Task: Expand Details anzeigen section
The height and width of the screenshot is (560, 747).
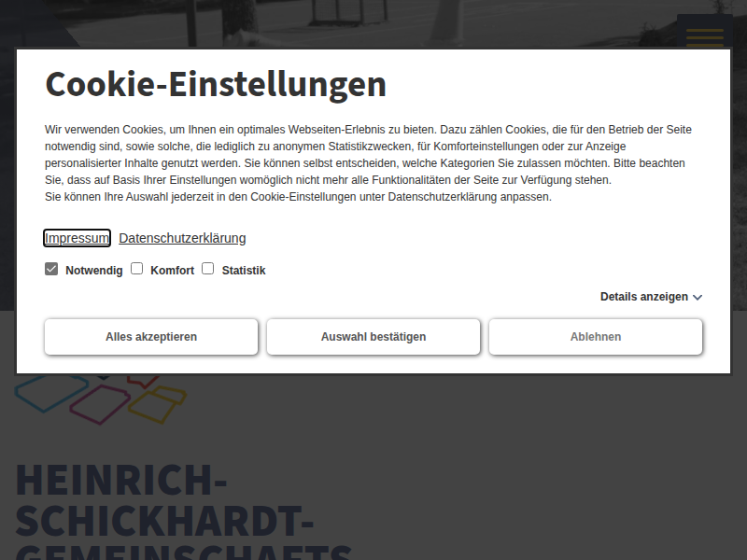Action: point(643,297)
